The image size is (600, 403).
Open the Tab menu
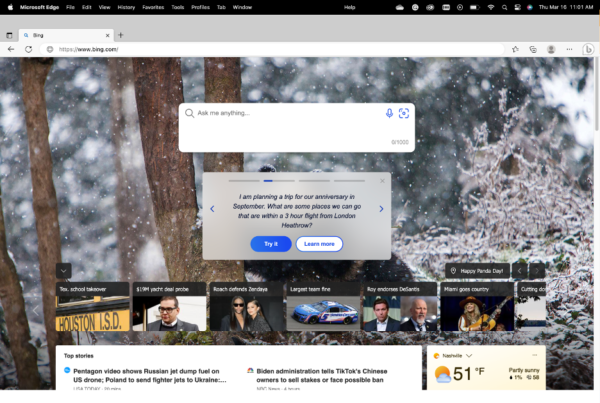221,7
